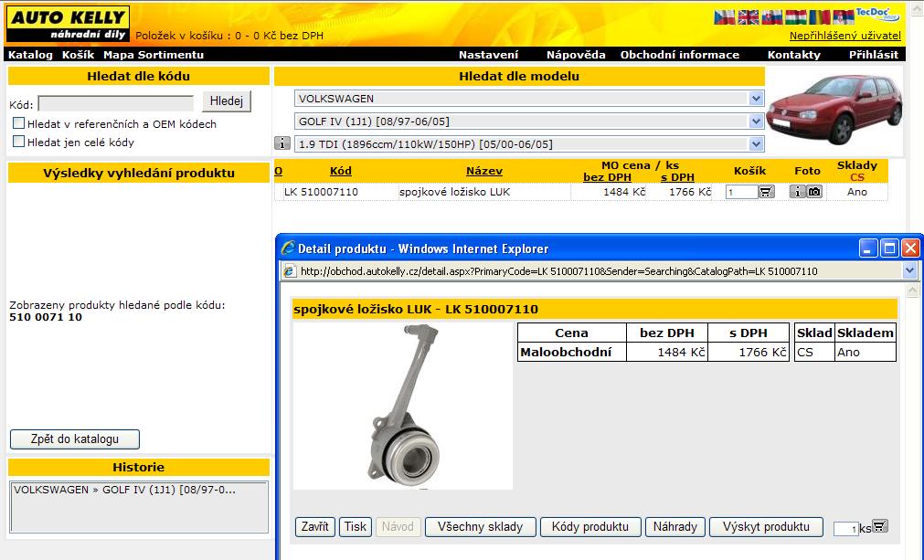Click the 'O' column header link
This screenshot has width=924, height=560.
tap(278, 171)
